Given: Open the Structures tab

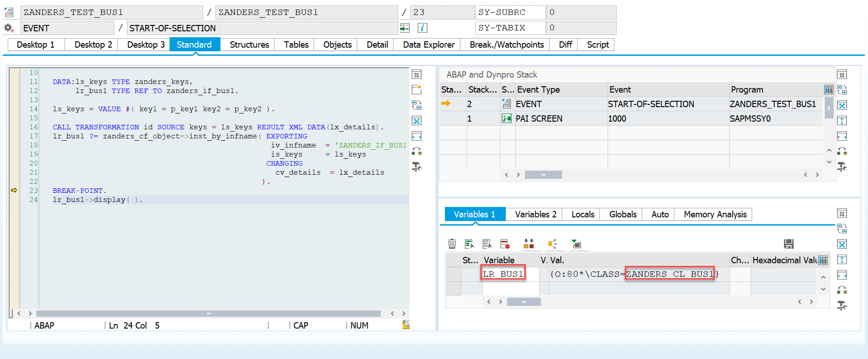Looking at the screenshot, I should 249,44.
